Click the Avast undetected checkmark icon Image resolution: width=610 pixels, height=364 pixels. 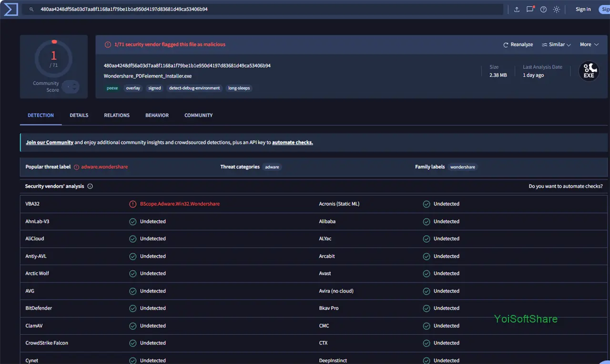[427, 273]
